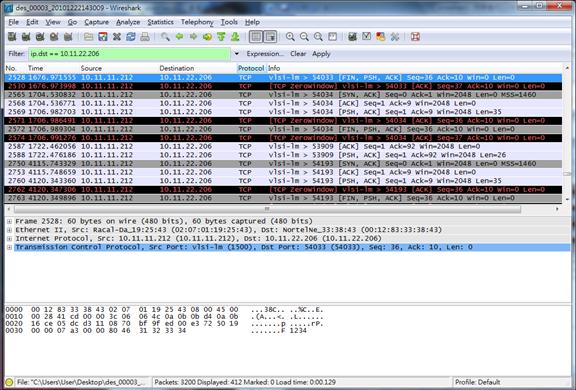Image resolution: width=576 pixels, height=390 pixels.
Task: Click the Filter: label button
Action: pos(17,54)
